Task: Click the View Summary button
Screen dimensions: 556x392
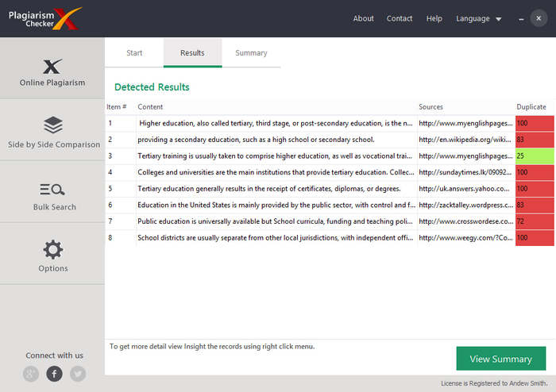Action: point(500,359)
